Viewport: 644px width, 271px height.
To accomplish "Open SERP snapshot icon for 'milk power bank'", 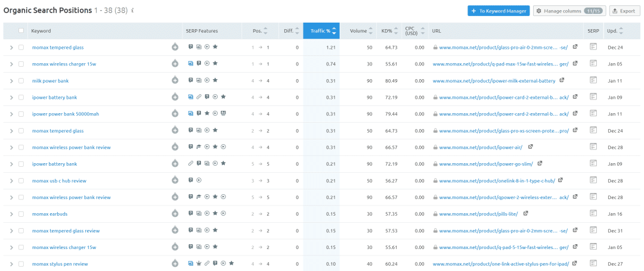I will click(593, 80).
